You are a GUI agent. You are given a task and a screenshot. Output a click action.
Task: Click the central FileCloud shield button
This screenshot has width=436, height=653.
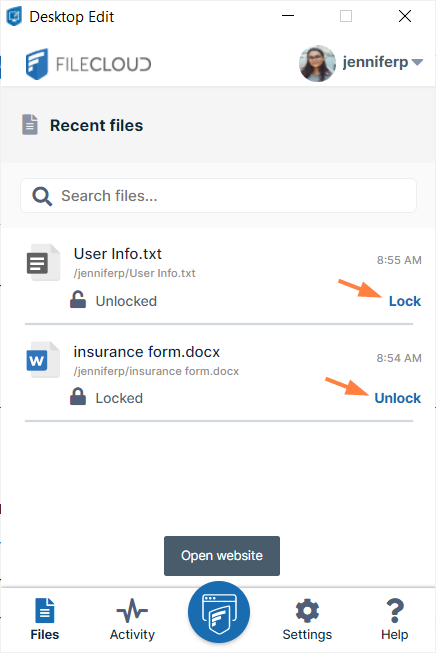tap(219, 612)
